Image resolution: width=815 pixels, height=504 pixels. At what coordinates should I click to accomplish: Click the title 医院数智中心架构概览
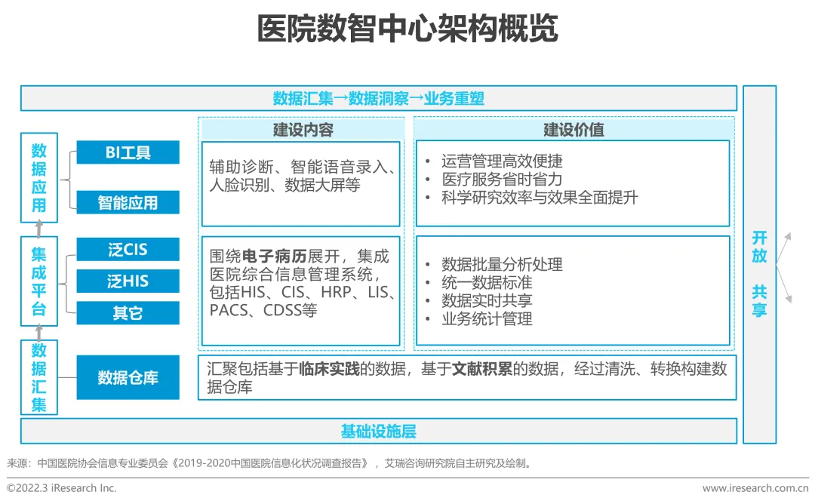pyautogui.click(x=407, y=28)
